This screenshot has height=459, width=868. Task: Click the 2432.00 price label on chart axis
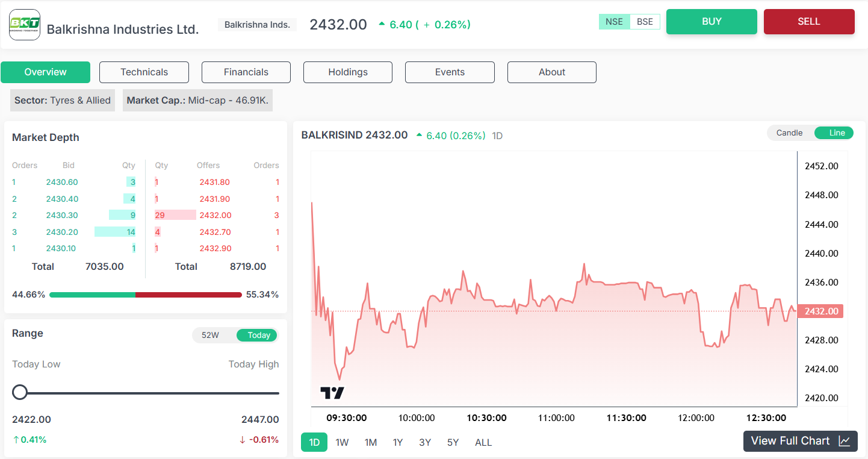point(820,311)
